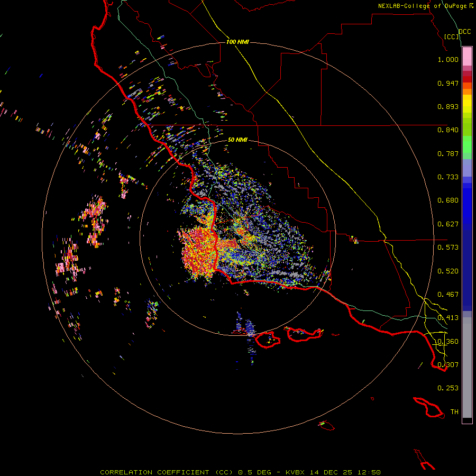Click the 0.680 scale value
Screen dimensions: 476x476
448,200
